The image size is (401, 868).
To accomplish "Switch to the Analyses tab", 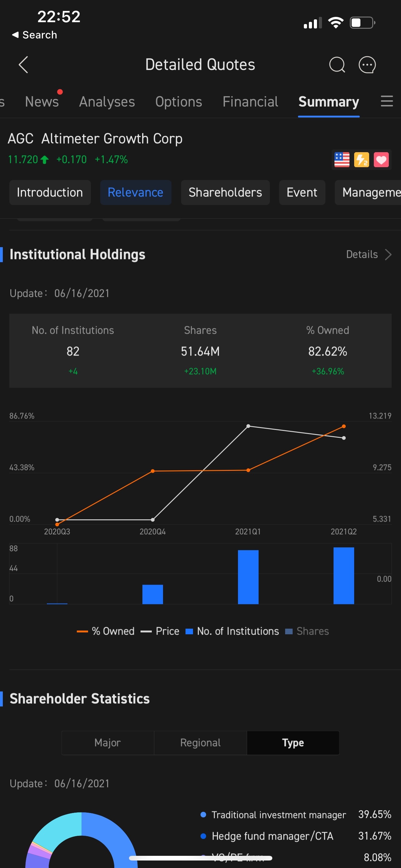I will pyautogui.click(x=107, y=102).
